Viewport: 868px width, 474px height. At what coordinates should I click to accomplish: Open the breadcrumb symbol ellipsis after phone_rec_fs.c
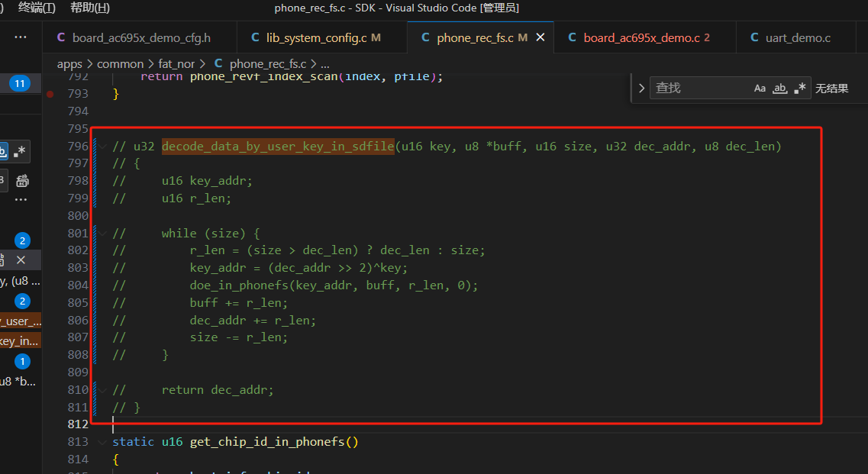click(325, 64)
